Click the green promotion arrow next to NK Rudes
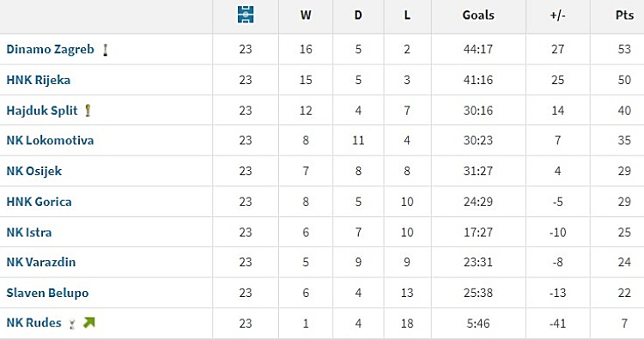Image resolution: width=644 pixels, height=340 pixels. click(x=89, y=323)
